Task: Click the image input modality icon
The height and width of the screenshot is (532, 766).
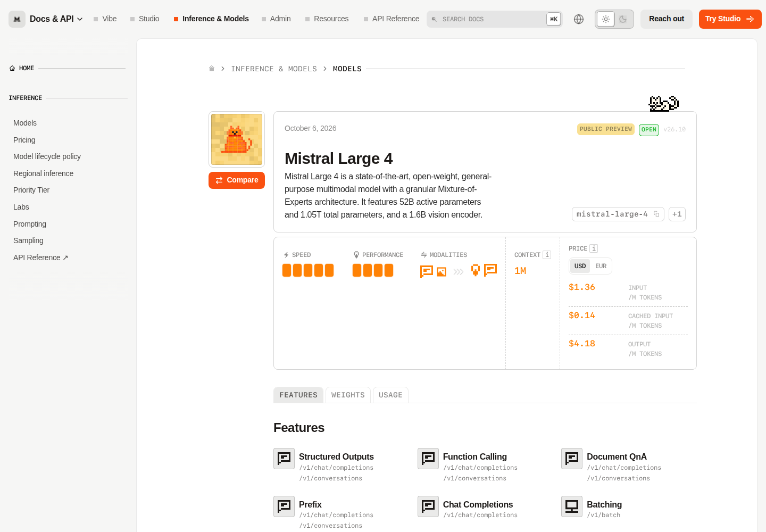Action: click(442, 272)
